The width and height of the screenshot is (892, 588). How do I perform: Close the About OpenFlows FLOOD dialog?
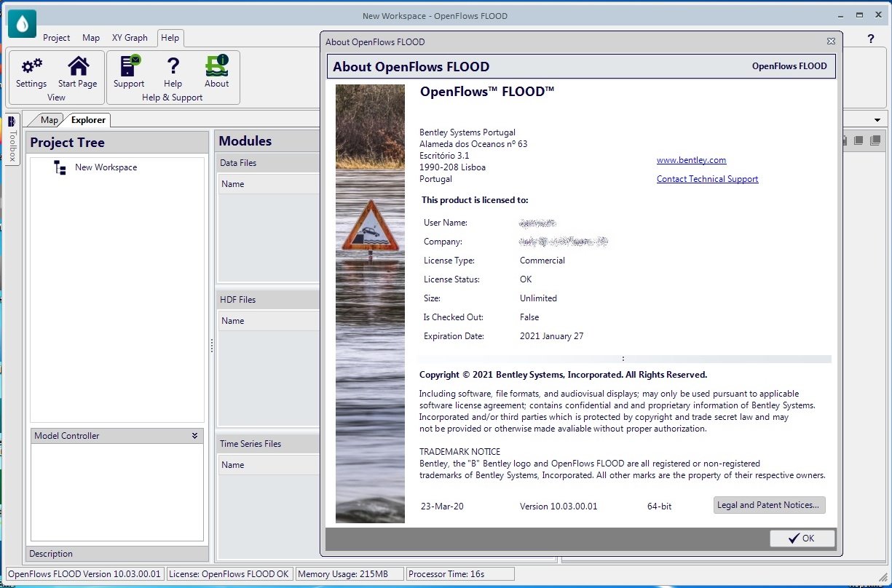(831, 42)
